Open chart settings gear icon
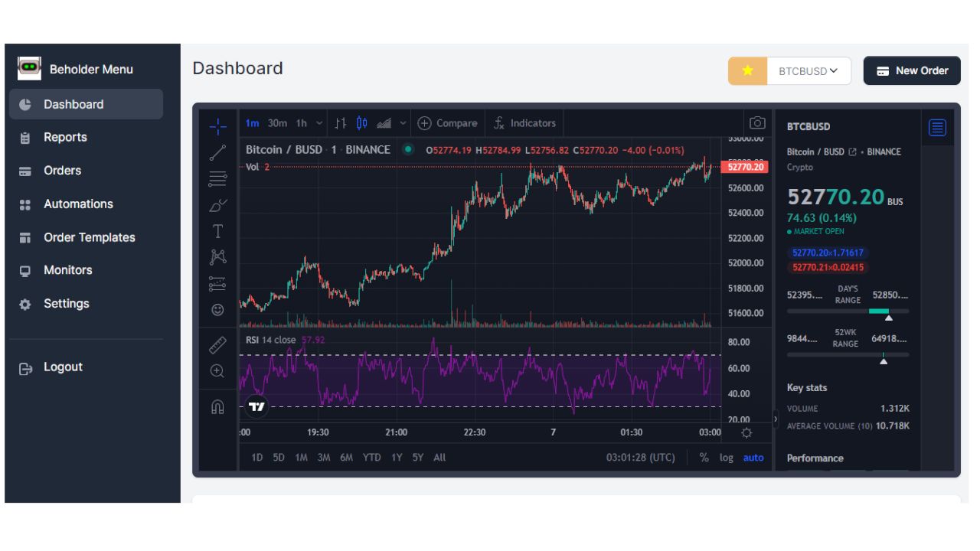The width and height of the screenshot is (980, 551). (x=746, y=433)
